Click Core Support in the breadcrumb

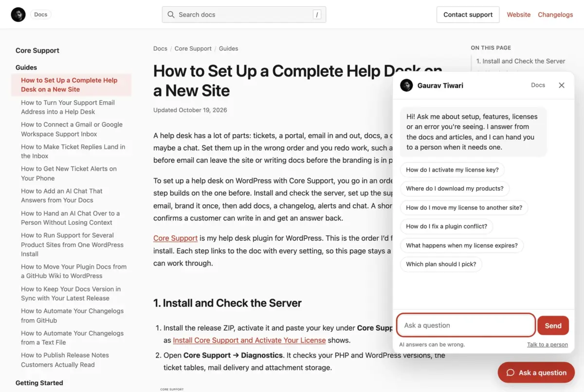coord(193,49)
